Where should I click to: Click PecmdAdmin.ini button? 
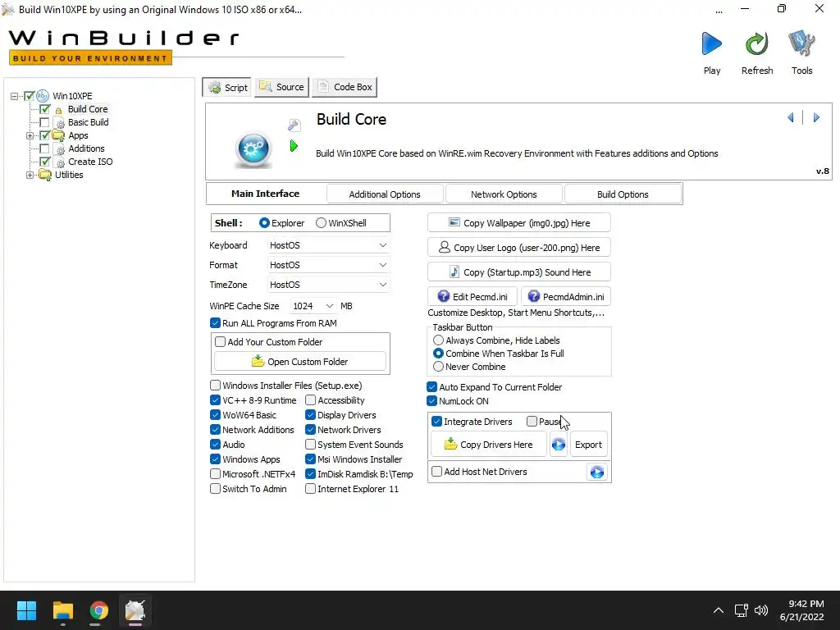coord(566,297)
